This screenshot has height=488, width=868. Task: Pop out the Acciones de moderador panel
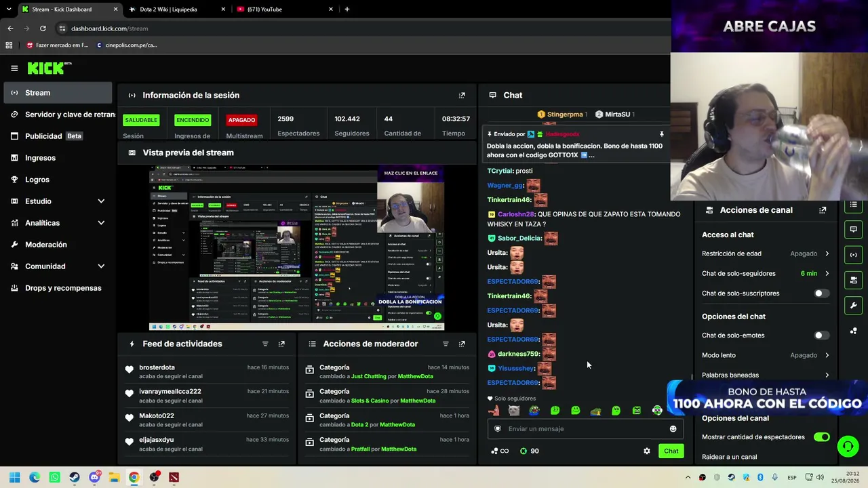click(x=462, y=344)
